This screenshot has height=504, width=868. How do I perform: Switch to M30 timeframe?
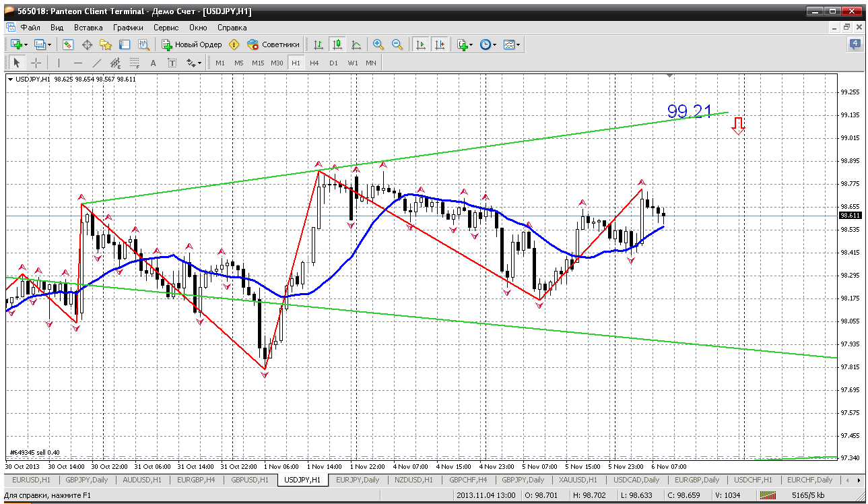(277, 63)
